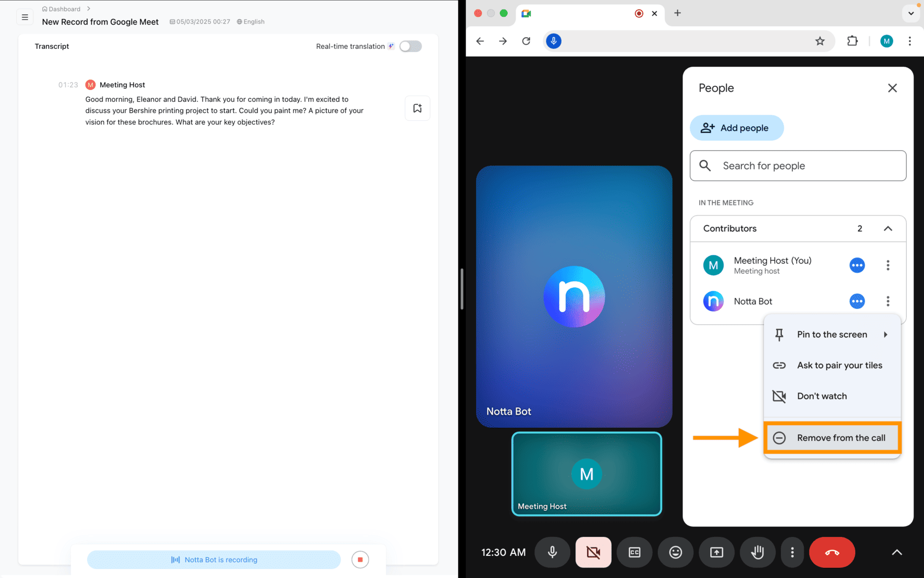Screen dimensions: 924x578
Task: Go to Dashboard breadcrumb link
Action: [61, 9]
